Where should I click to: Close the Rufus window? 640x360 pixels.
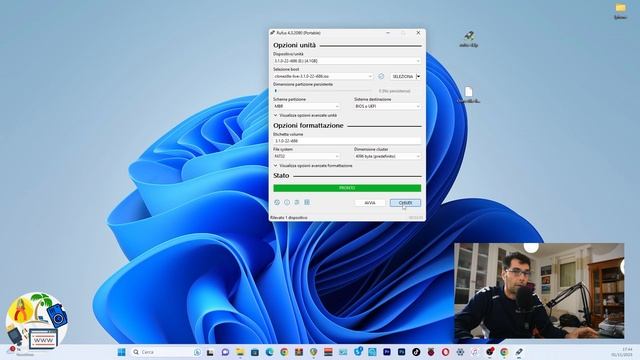(418, 33)
